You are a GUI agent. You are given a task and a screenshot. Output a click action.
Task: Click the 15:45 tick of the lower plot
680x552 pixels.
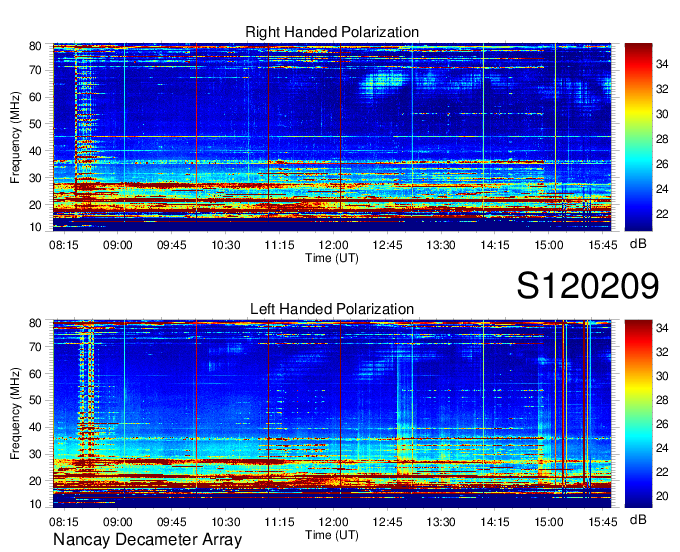coord(603,522)
